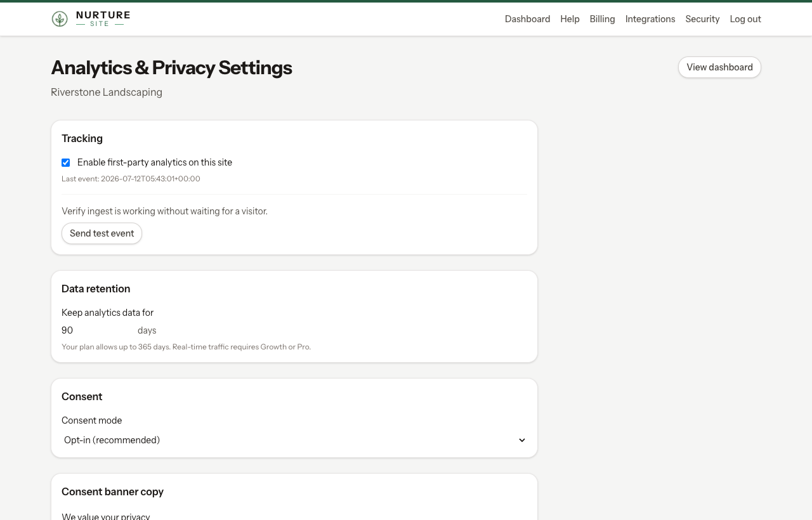Click the Riverstone Landscaping site name

(x=107, y=93)
